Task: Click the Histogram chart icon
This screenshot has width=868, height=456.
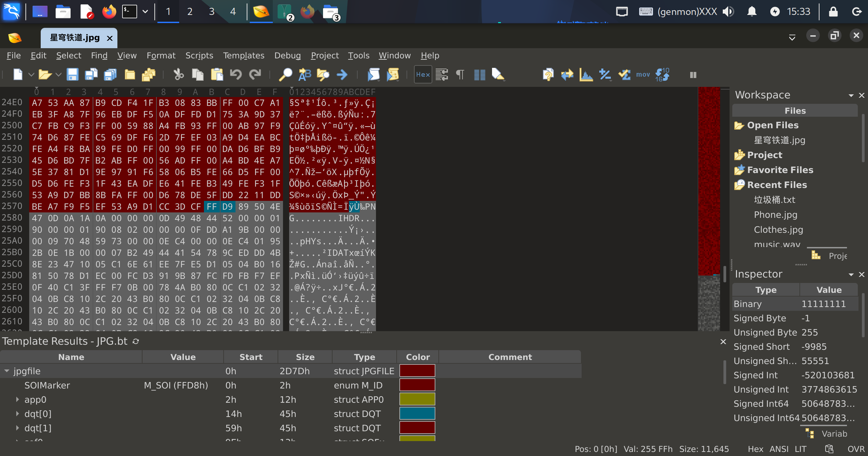Action: pos(586,74)
